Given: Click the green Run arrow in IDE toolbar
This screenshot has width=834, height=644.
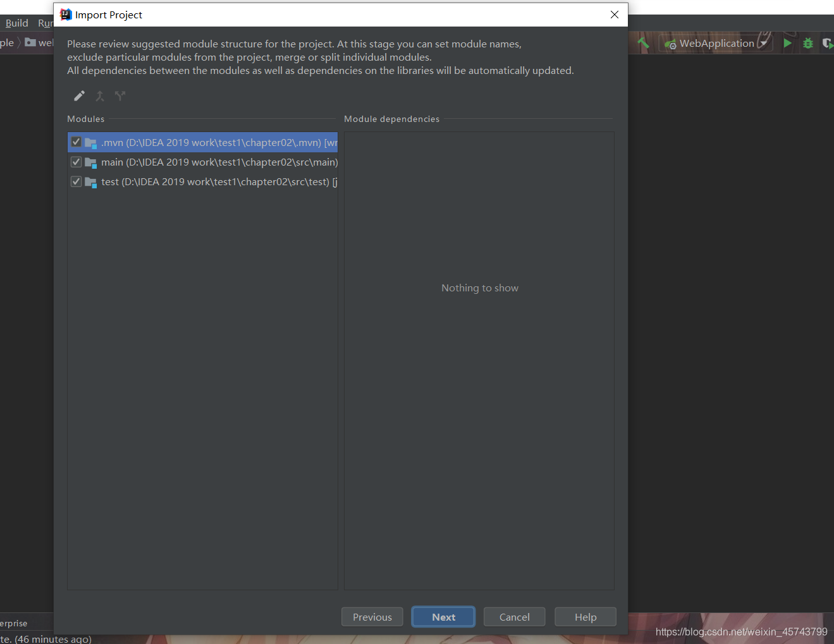Looking at the screenshot, I should [787, 43].
